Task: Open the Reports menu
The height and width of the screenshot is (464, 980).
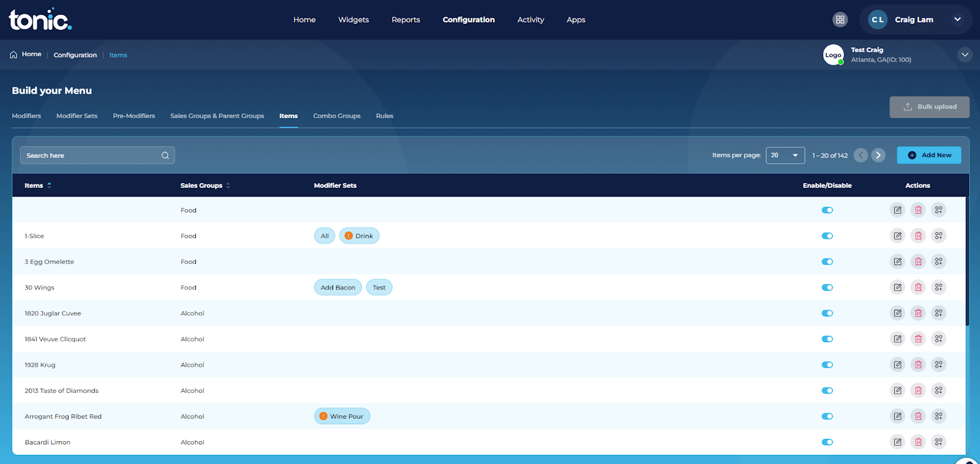Action: pyautogui.click(x=406, y=20)
